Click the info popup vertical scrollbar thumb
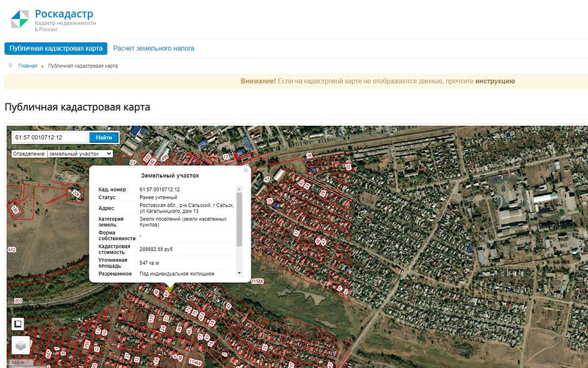This screenshot has height=368, width=588. (239, 220)
